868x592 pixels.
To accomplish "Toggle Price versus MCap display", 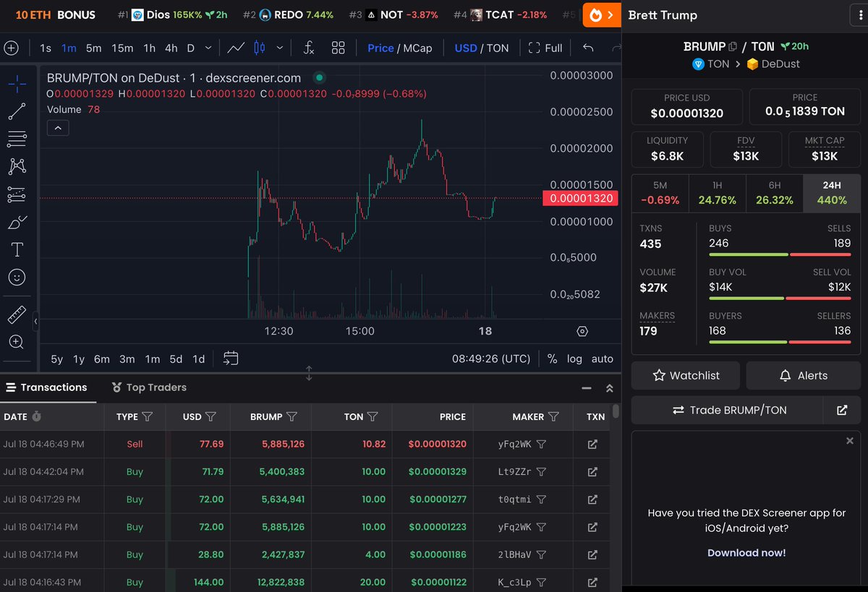I will [399, 48].
